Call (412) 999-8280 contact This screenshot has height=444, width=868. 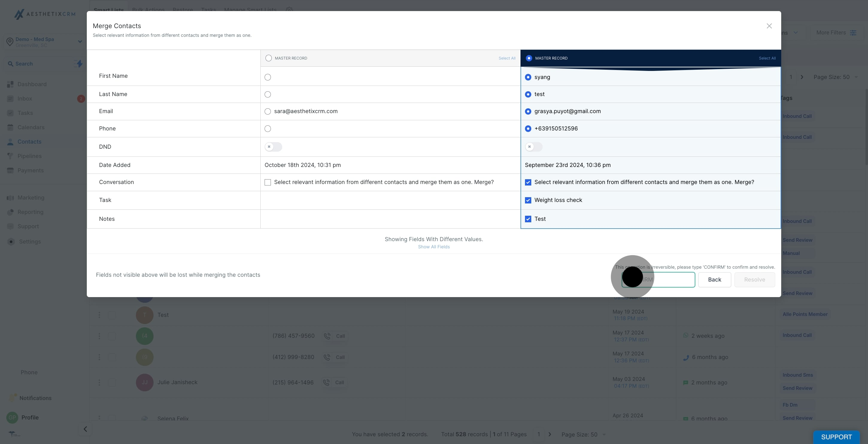335,357
